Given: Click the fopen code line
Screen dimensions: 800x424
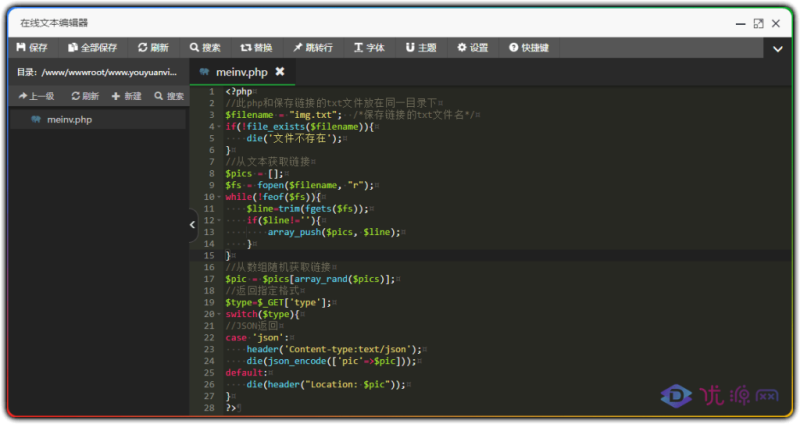Looking at the screenshot, I should [299, 185].
